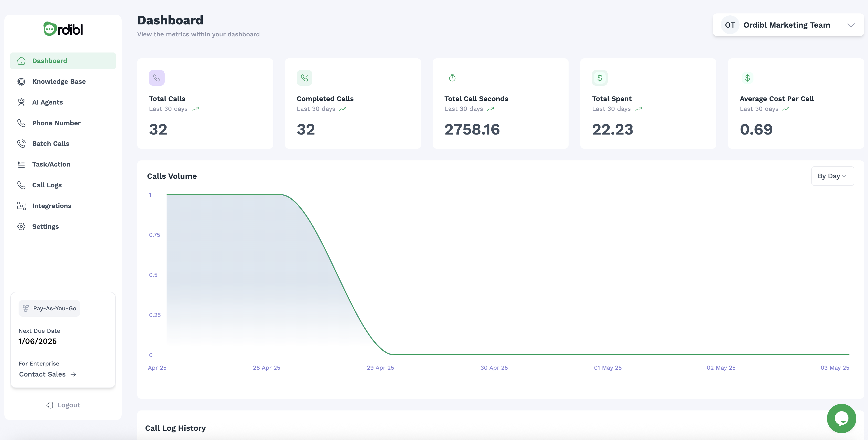Click the Total Calls purple phone icon
The height and width of the screenshot is (440, 868).
tap(157, 78)
